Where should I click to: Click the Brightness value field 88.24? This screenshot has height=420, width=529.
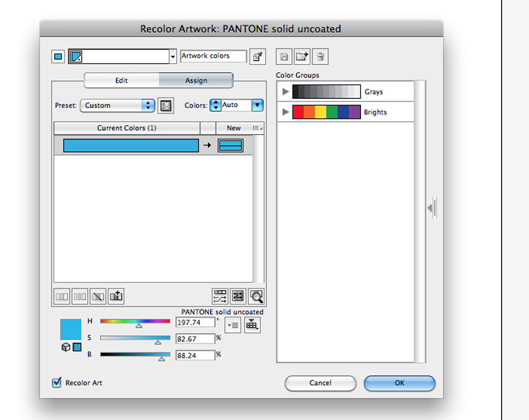(195, 355)
